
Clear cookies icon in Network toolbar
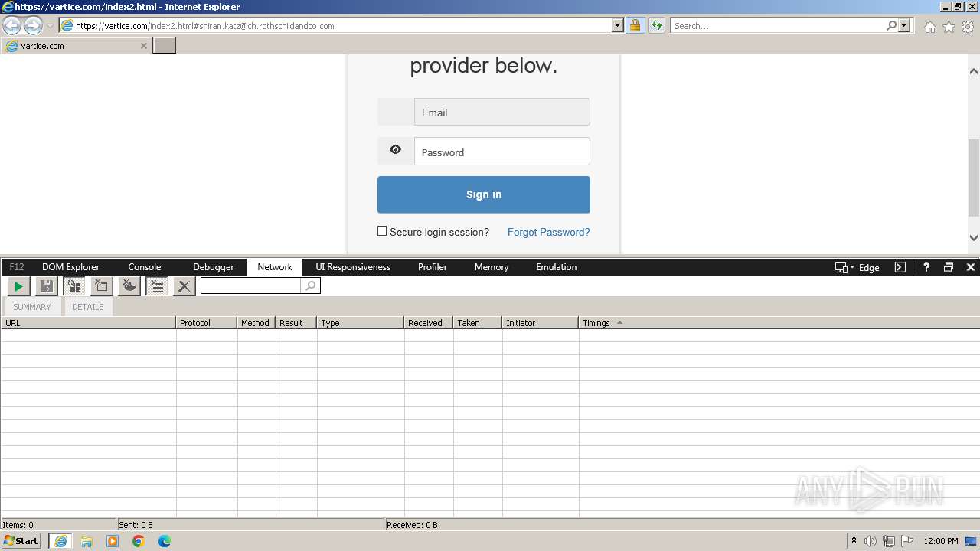129,286
